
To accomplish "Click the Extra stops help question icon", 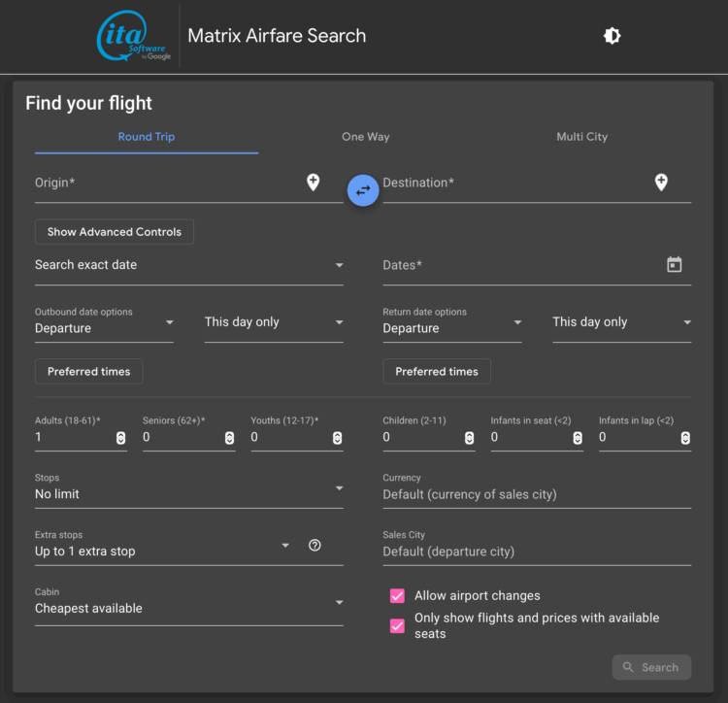I will pyautogui.click(x=314, y=546).
